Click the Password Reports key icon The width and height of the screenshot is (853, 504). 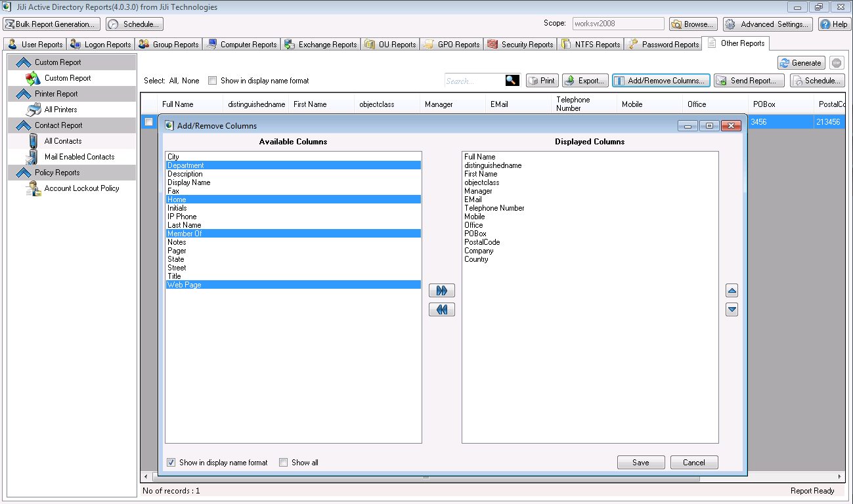click(x=633, y=45)
